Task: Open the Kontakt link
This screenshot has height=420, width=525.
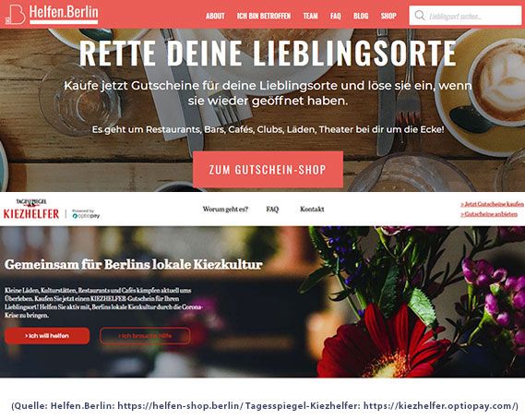Action: tap(312, 210)
